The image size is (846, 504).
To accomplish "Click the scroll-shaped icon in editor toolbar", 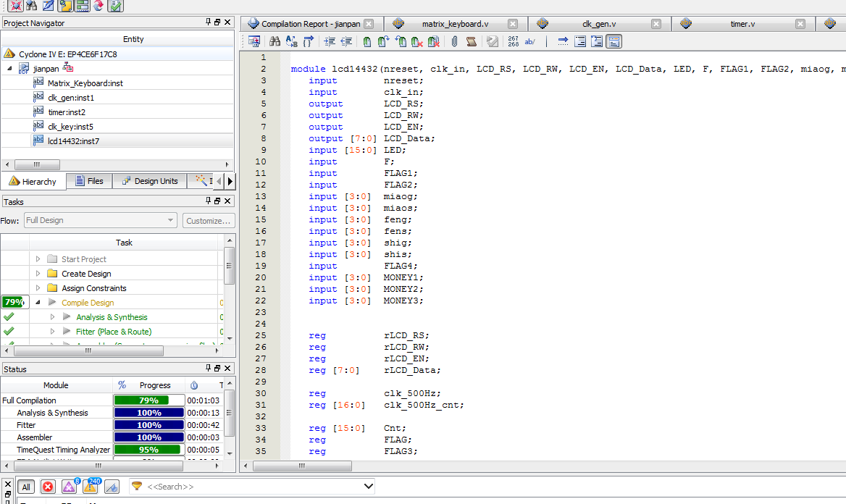I will point(472,42).
